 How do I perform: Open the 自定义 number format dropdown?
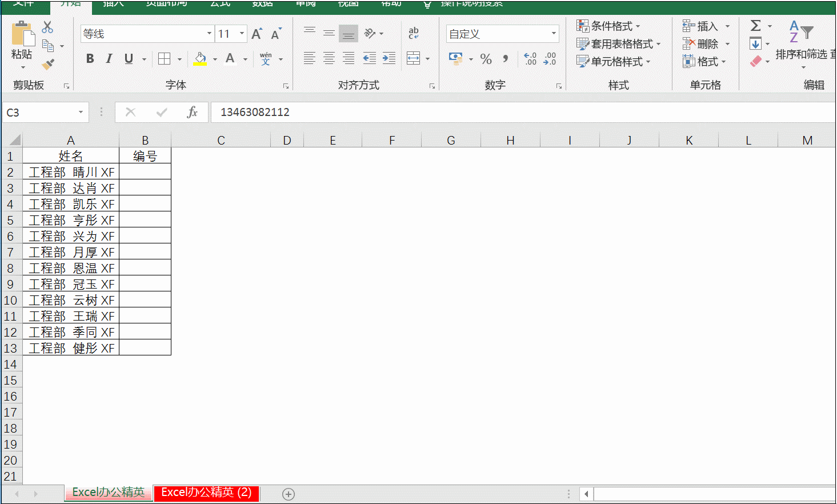(x=554, y=34)
